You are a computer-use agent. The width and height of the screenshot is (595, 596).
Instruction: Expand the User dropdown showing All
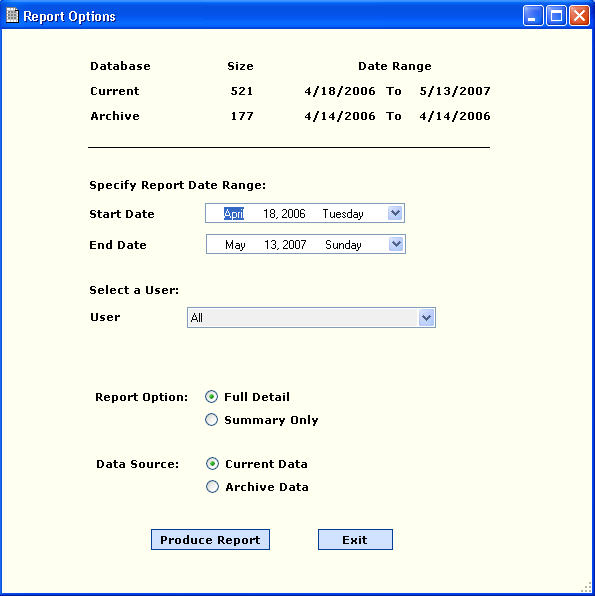(426, 318)
